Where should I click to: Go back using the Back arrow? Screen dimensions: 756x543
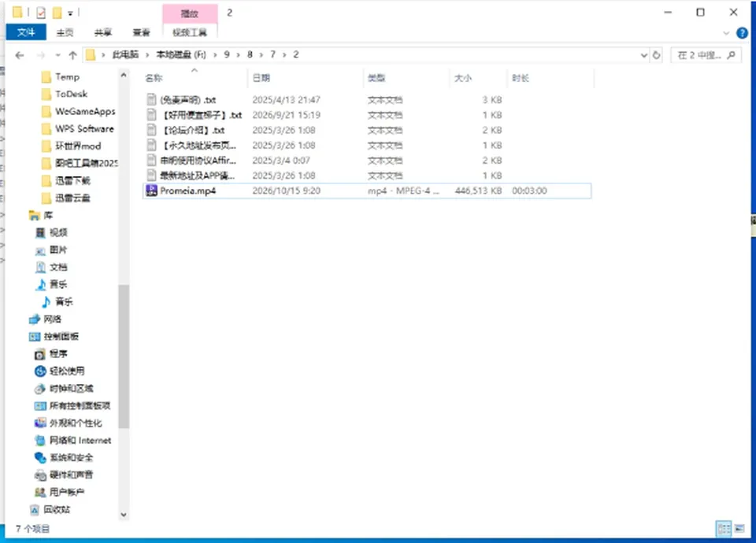point(20,55)
